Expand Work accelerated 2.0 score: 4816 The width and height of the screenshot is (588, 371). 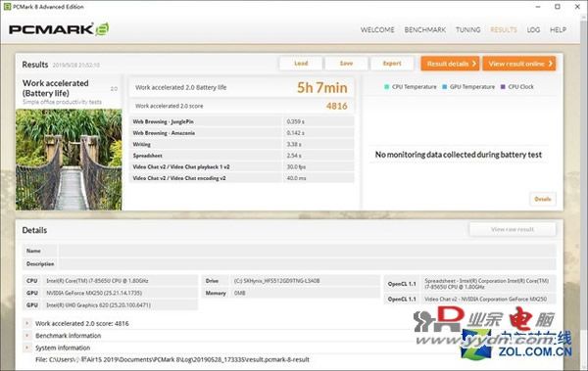(x=27, y=323)
